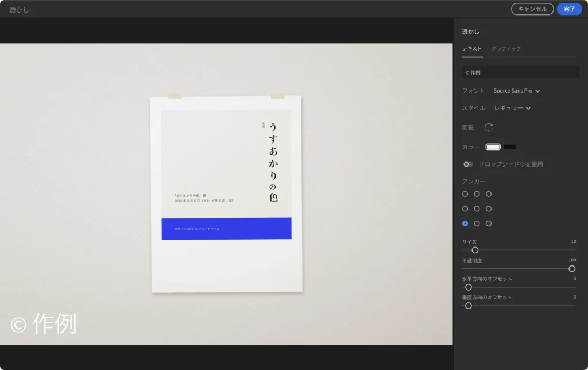The height and width of the screenshot is (370, 588).
Task: Click キャンセル to cancel the watermark
Action: coord(532,9)
